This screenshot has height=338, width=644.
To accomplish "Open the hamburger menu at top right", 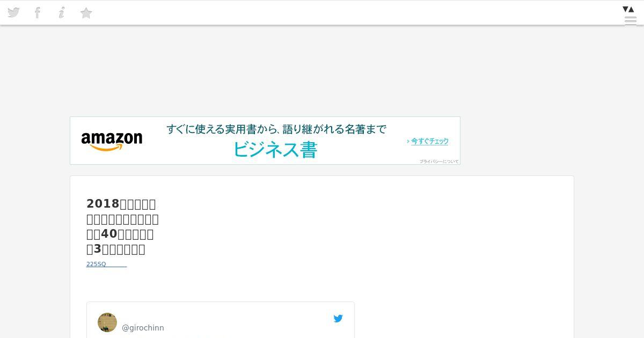I will pos(630,21).
